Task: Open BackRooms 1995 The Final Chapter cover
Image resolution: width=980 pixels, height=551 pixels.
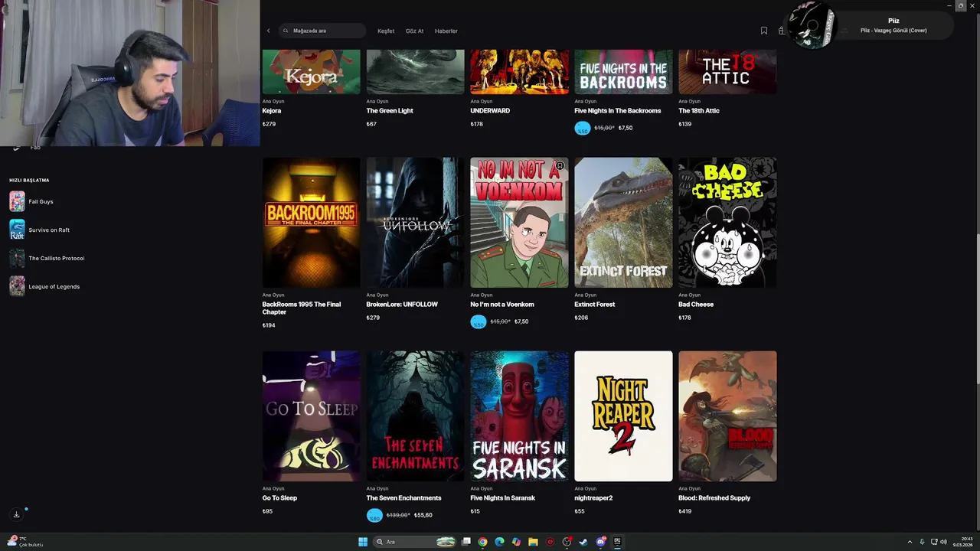Action: 311,223
